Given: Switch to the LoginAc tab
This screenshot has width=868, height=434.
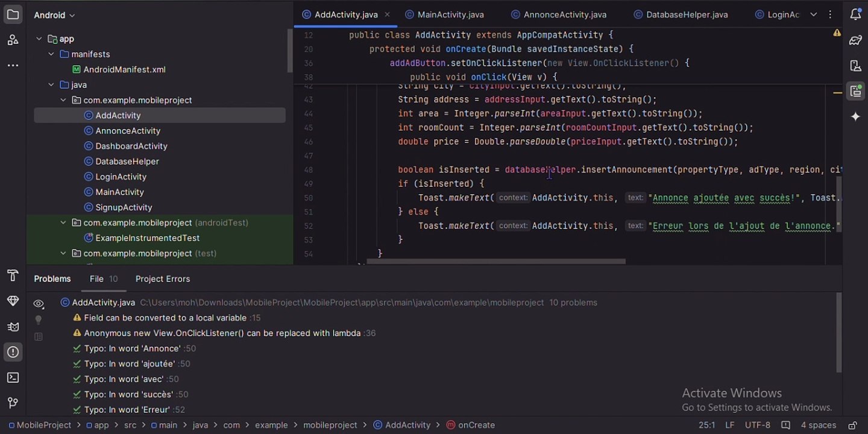Looking at the screenshot, I should [x=777, y=14].
